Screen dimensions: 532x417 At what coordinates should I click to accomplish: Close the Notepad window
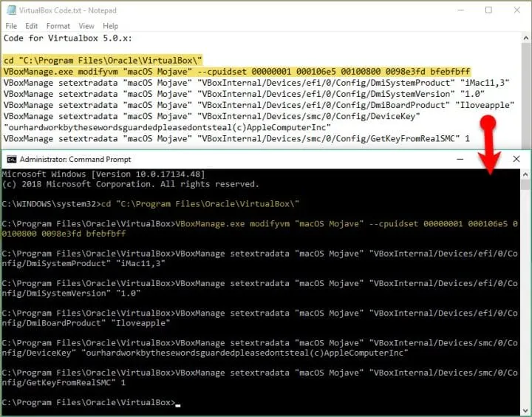(x=516, y=10)
